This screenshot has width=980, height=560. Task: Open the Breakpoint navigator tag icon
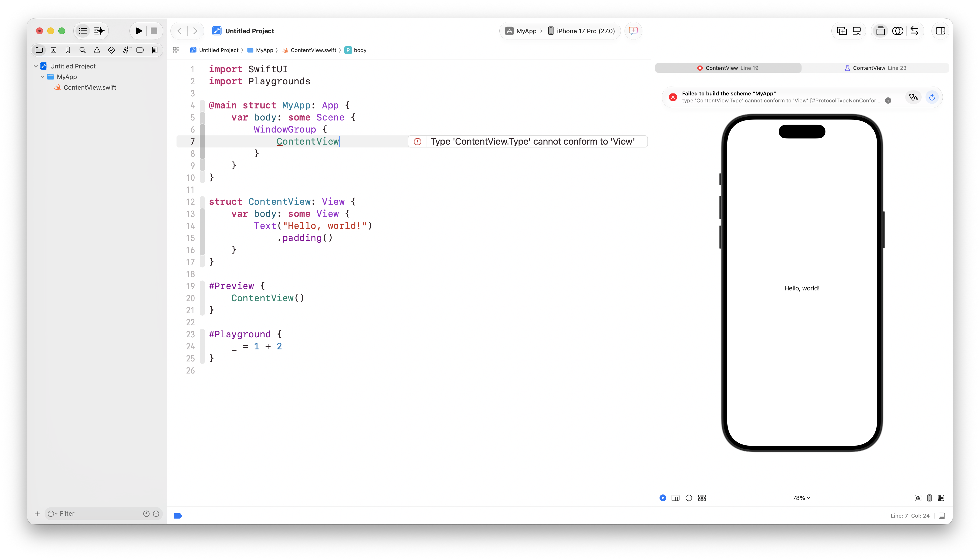coord(141,50)
